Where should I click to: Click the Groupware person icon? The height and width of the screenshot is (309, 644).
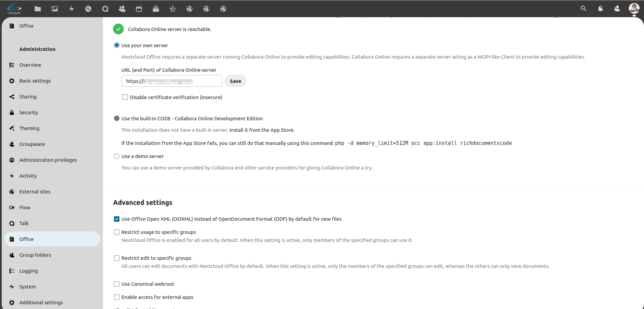click(x=12, y=144)
